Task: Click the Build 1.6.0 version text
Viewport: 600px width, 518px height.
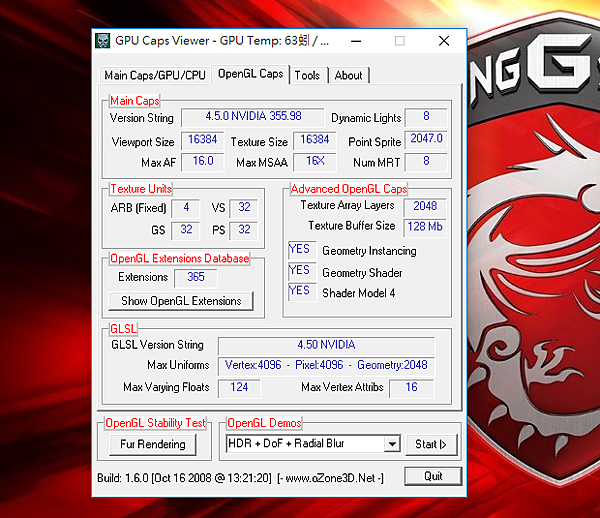Action: [184, 478]
